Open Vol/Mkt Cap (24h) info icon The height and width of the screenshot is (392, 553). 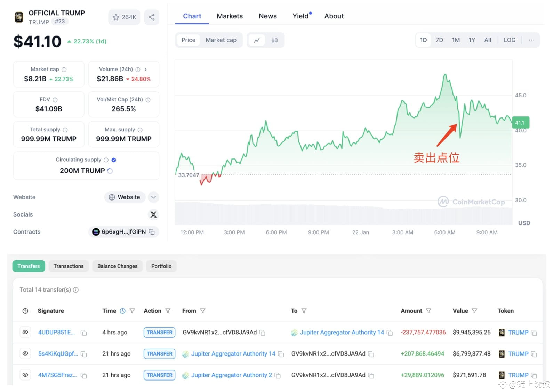click(x=148, y=100)
